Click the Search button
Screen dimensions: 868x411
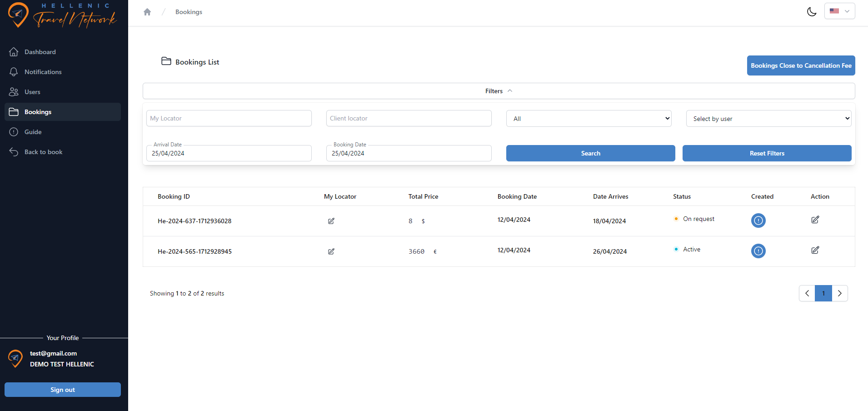(x=590, y=153)
